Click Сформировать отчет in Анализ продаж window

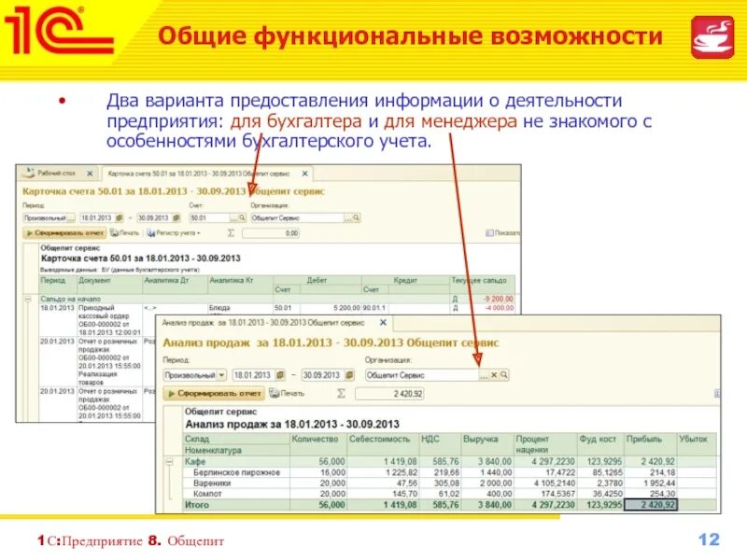pyautogui.click(x=214, y=393)
